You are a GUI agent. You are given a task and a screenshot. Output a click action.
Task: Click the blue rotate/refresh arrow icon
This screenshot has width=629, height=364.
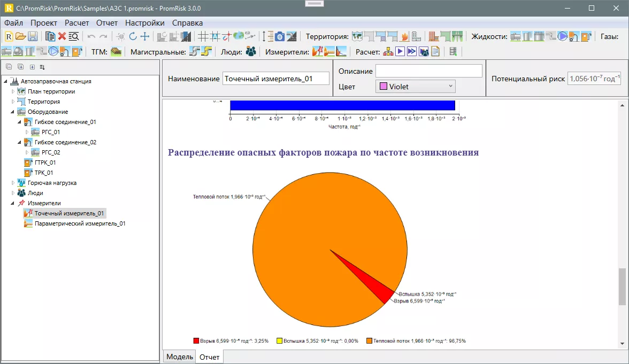pyautogui.click(x=133, y=36)
